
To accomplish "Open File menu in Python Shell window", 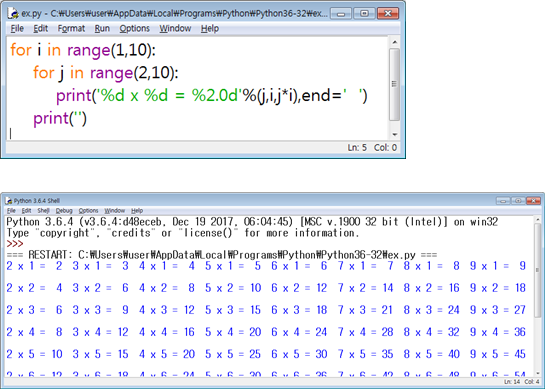I will (11, 211).
